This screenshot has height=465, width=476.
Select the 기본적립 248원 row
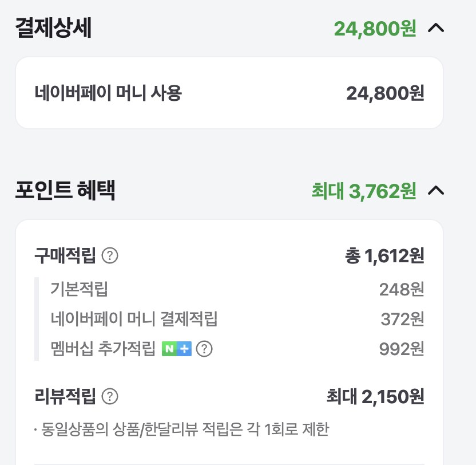click(229, 290)
